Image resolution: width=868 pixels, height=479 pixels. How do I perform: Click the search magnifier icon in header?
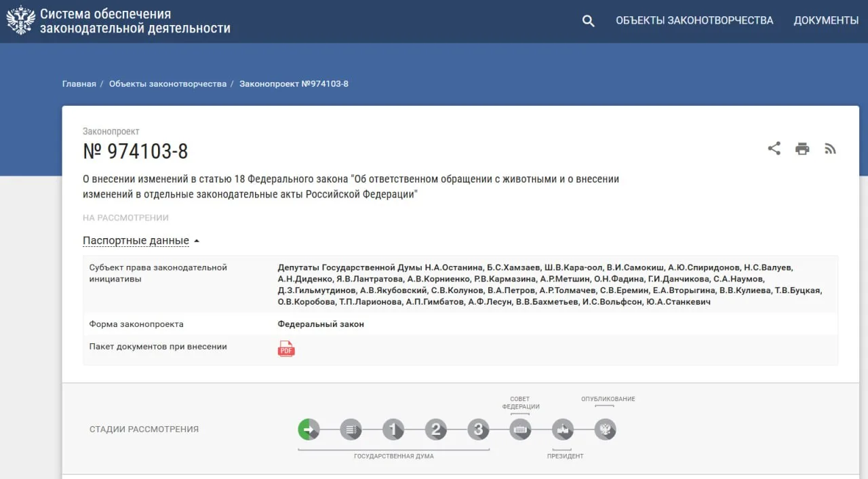point(588,21)
